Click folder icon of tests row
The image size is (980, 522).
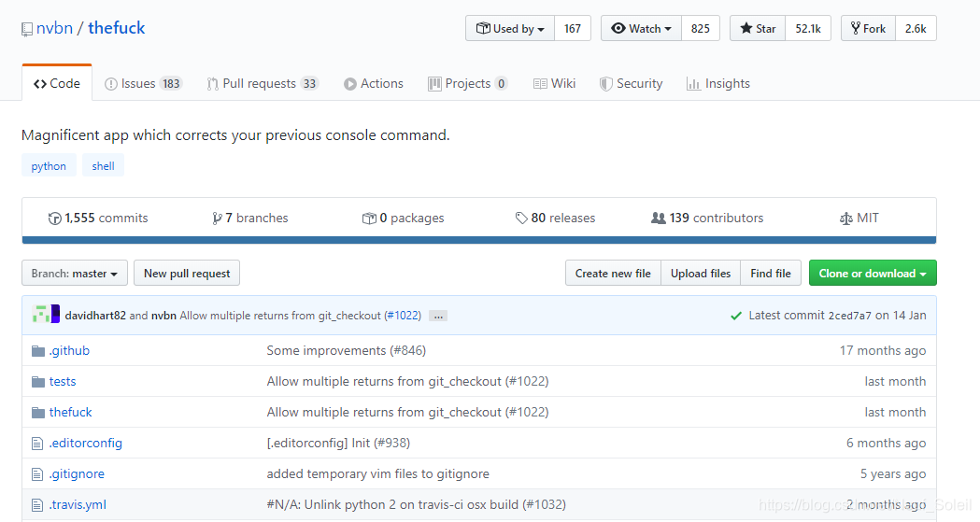[x=38, y=382]
